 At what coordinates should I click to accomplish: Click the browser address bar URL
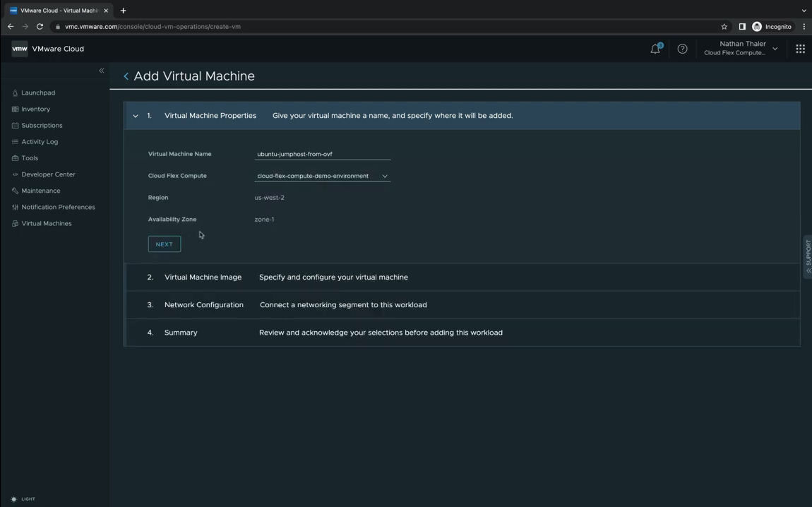coord(153,26)
